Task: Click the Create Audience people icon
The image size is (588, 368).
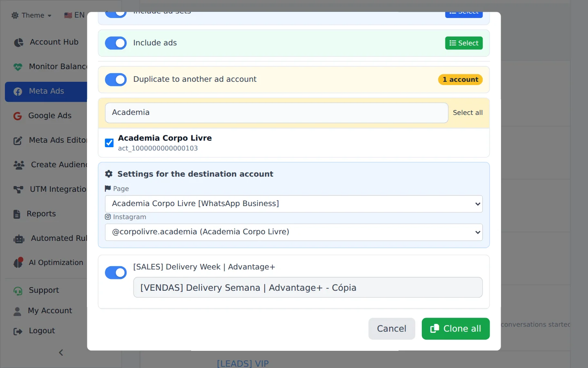Action: click(19, 165)
